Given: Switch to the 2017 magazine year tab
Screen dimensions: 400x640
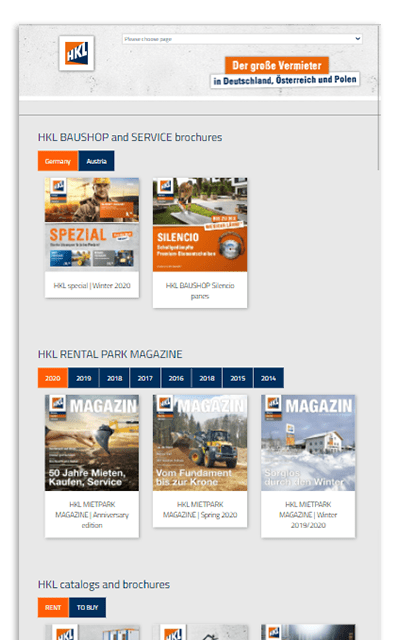Looking at the screenshot, I should [145, 378].
